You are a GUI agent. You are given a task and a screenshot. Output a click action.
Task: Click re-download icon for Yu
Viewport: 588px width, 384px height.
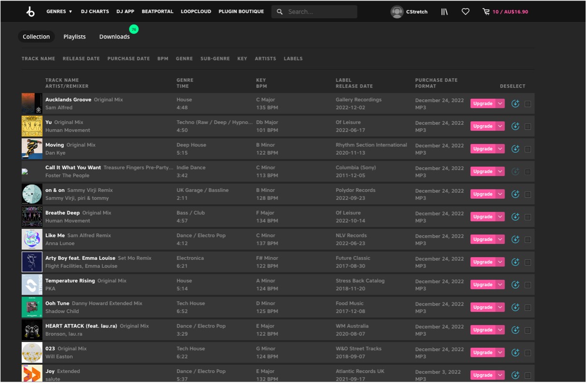point(515,126)
